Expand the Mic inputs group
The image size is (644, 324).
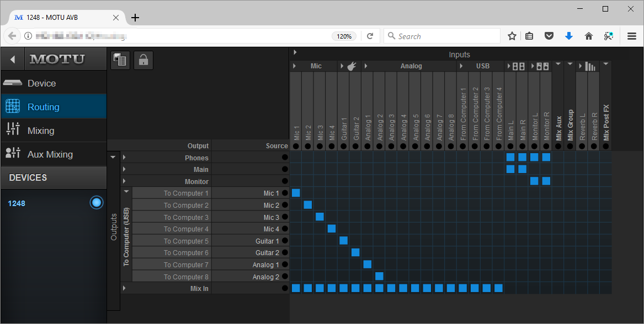295,66
